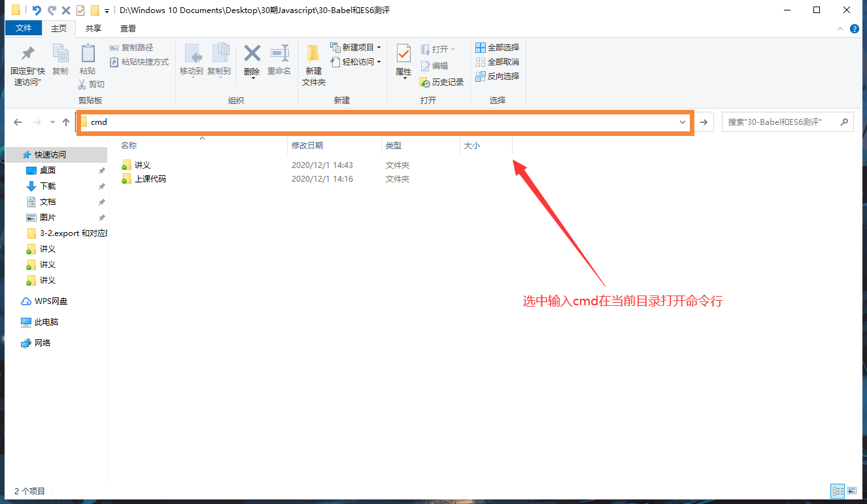
Task: Click the Properties checkmark in quick access toolbar
Action: 80,10
